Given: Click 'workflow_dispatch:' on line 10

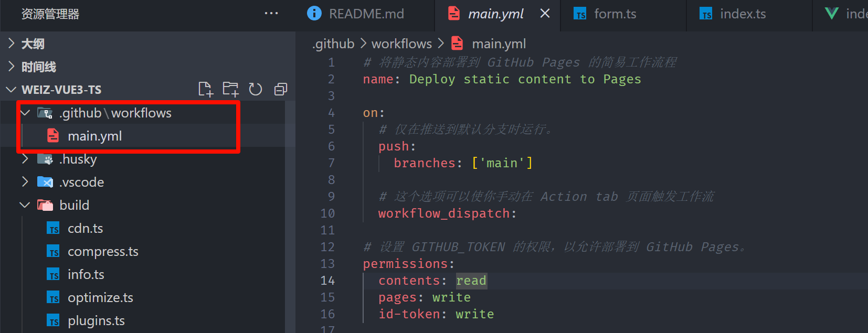Looking at the screenshot, I should point(447,213).
